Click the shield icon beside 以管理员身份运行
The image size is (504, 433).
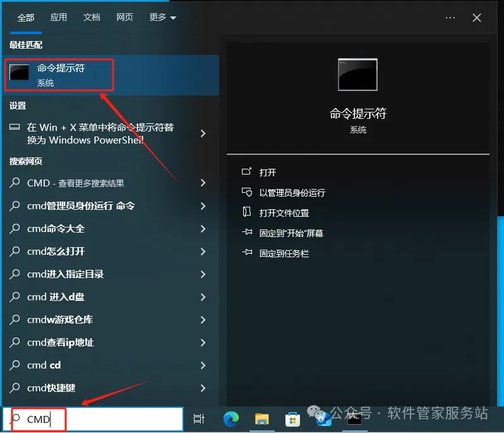(246, 192)
